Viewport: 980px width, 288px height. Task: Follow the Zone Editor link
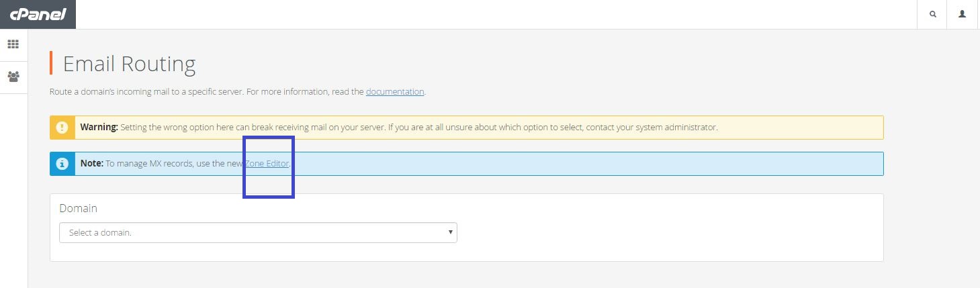click(x=267, y=164)
